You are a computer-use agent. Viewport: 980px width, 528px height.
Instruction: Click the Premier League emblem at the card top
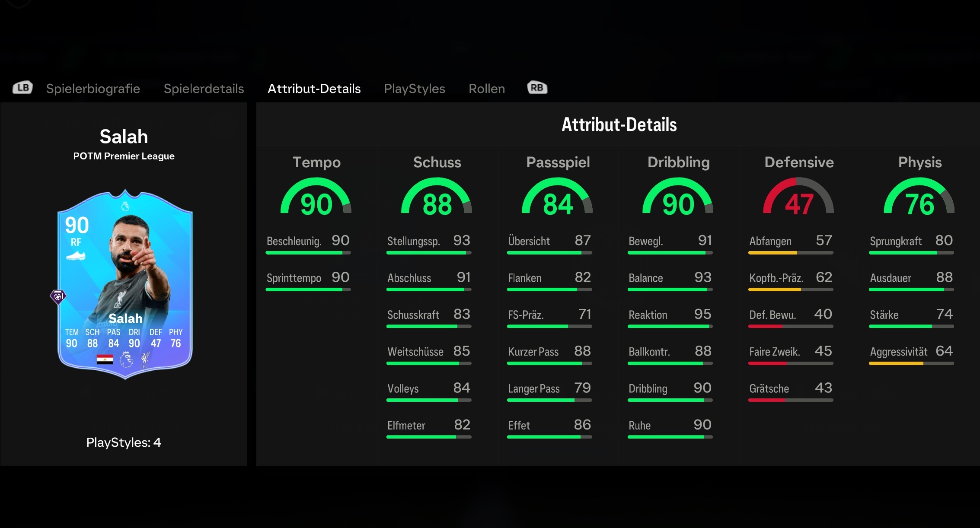[125, 207]
